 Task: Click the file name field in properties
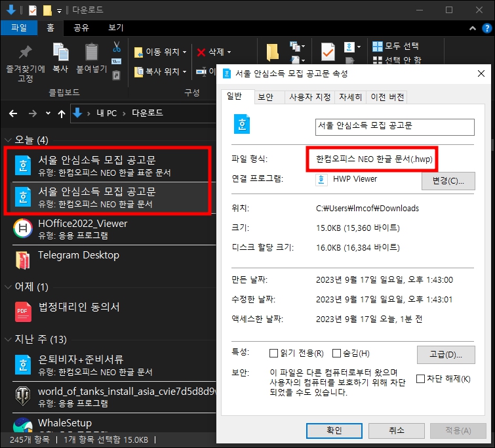tap(395, 127)
